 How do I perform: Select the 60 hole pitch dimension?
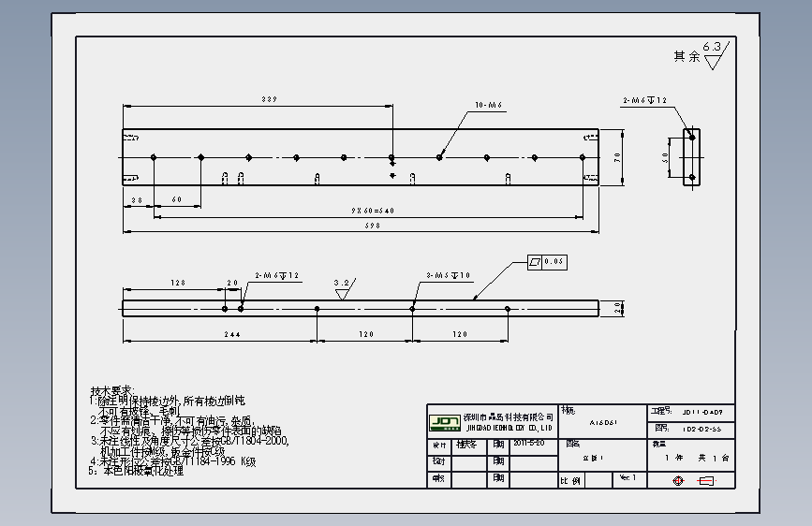tap(177, 199)
